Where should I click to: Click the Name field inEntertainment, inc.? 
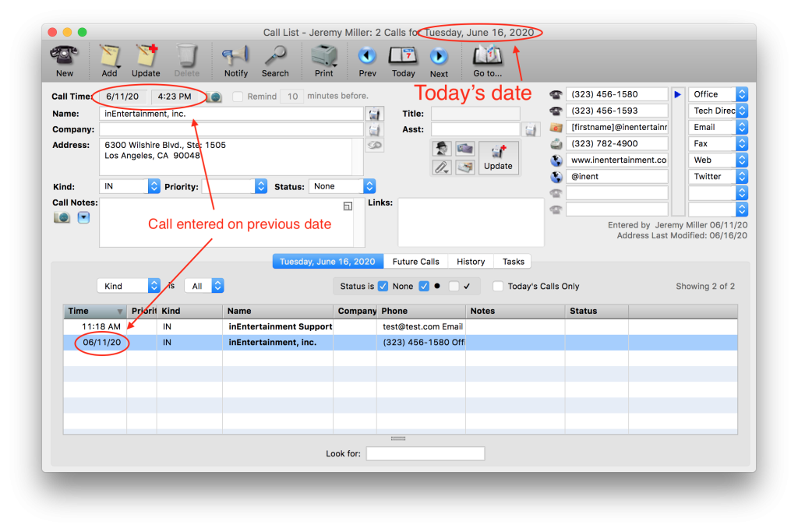[231, 114]
